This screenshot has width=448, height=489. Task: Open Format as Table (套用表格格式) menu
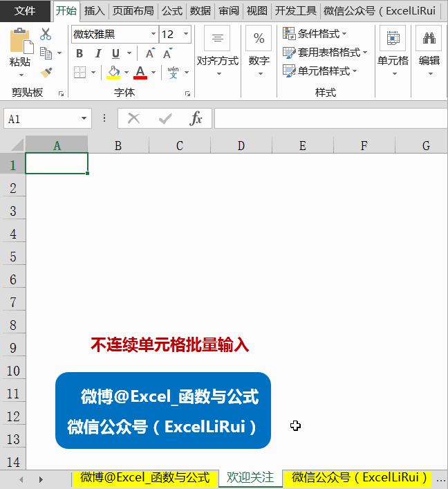click(x=325, y=52)
